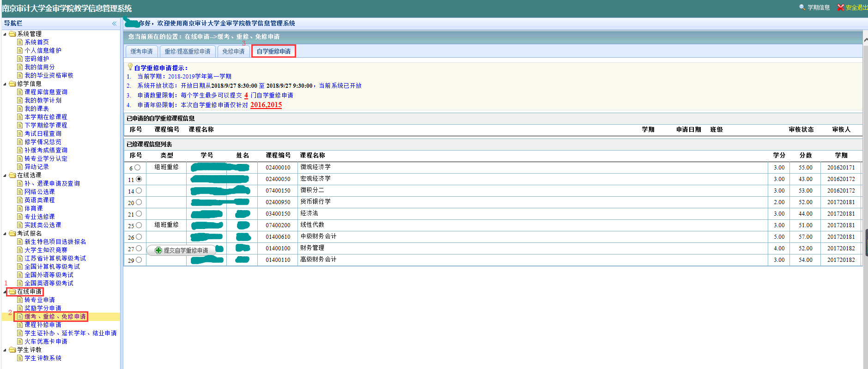Open 全国计算机等级考试 registration link
Screen dimensions: 868x369
[52, 266]
